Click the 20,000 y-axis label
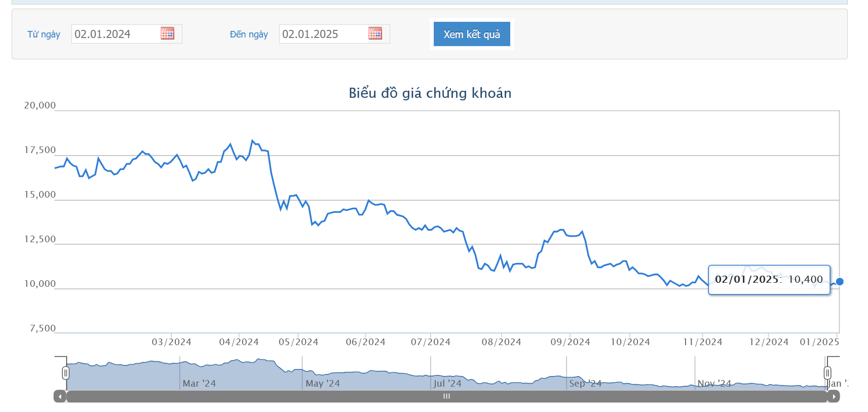868x412 pixels. 40,105
